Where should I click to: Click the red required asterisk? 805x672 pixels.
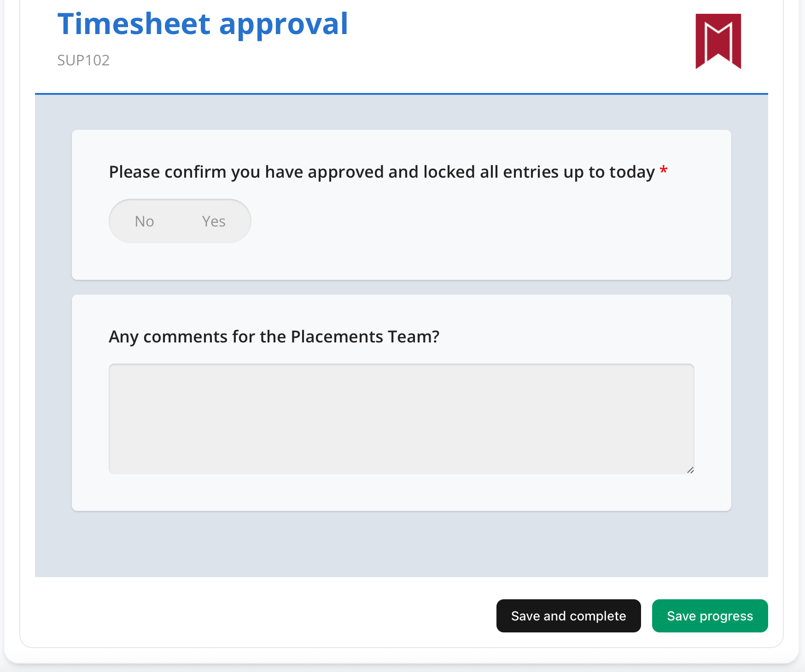[664, 170]
